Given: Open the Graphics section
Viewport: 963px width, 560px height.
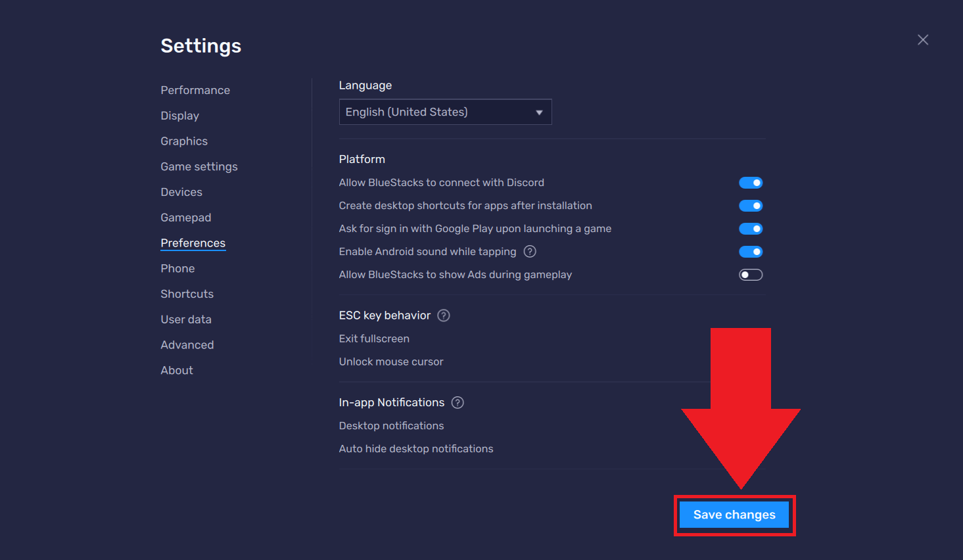Looking at the screenshot, I should tap(184, 141).
